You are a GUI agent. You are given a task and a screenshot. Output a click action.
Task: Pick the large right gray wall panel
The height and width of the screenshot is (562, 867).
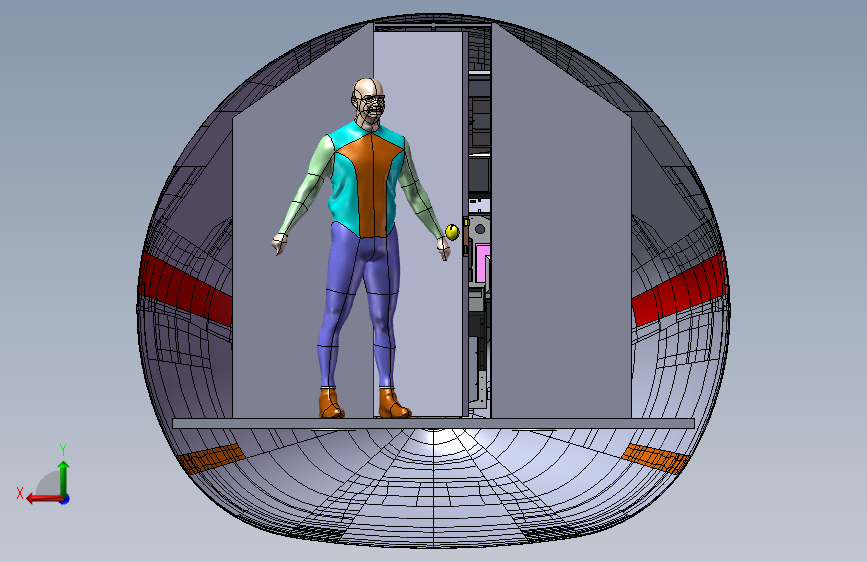coord(561,221)
